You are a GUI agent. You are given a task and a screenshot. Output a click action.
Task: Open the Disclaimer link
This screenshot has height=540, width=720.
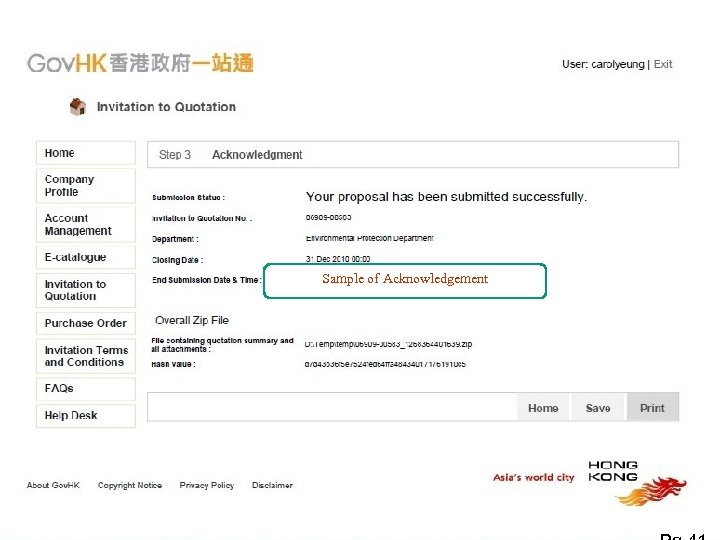[x=272, y=485]
